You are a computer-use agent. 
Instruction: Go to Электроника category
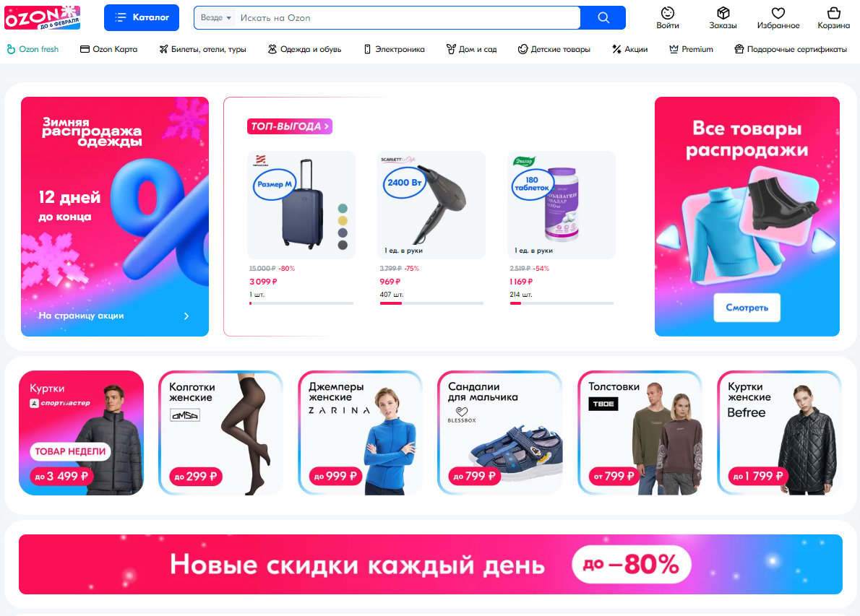pos(395,49)
